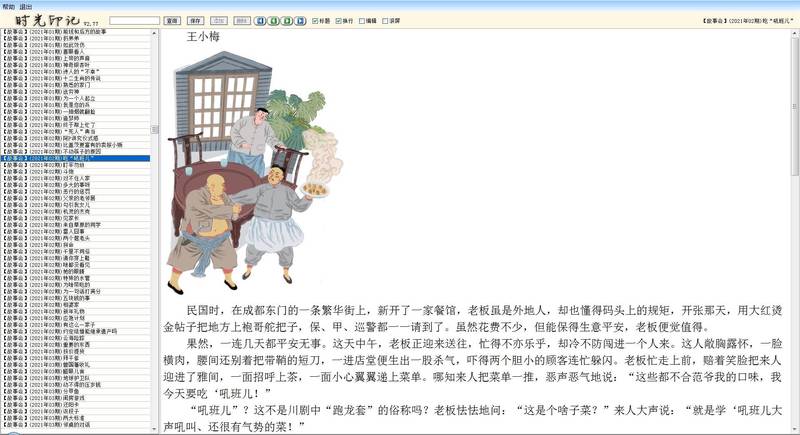Open list item 邻桌的对话
800x435 pixels.
pyautogui.click(x=76, y=423)
